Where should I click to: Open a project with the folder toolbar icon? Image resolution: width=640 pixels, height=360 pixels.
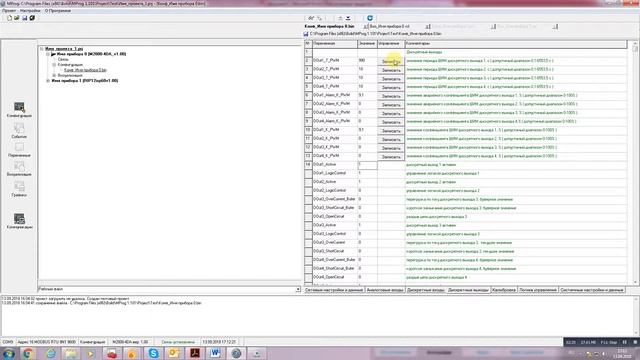pyautogui.click(x=17, y=18)
